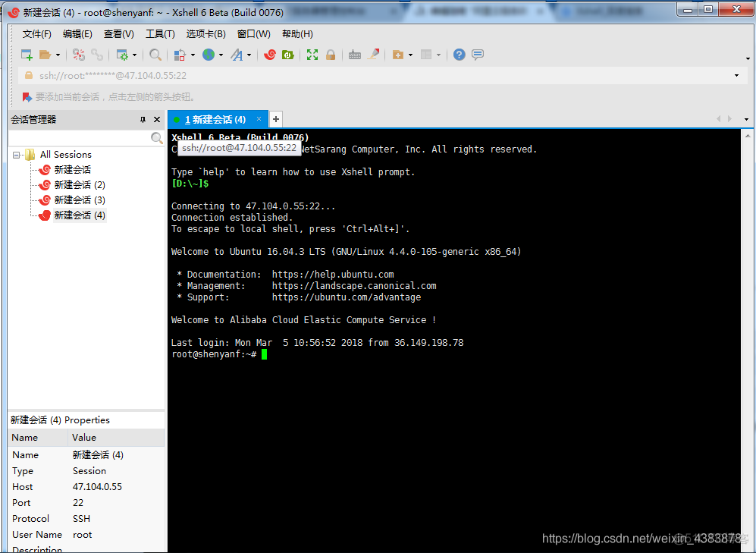756x553 pixels.
Task: Click the magnifier find icon in the toolbar
Action: pos(155,55)
